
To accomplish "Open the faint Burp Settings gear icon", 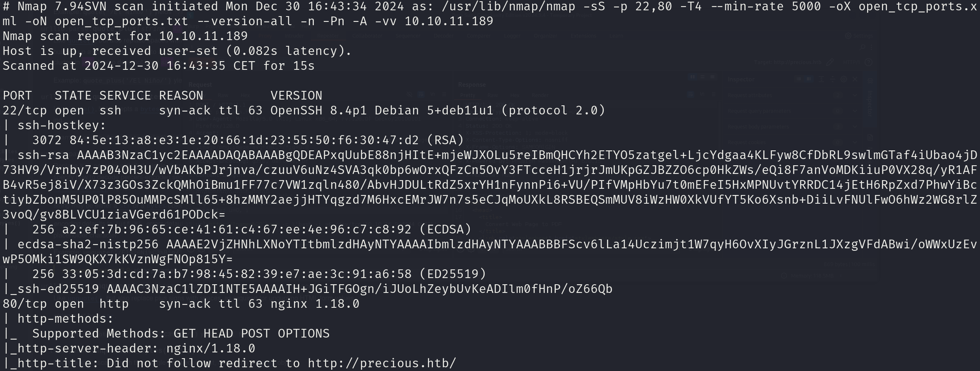I will (848, 36).
